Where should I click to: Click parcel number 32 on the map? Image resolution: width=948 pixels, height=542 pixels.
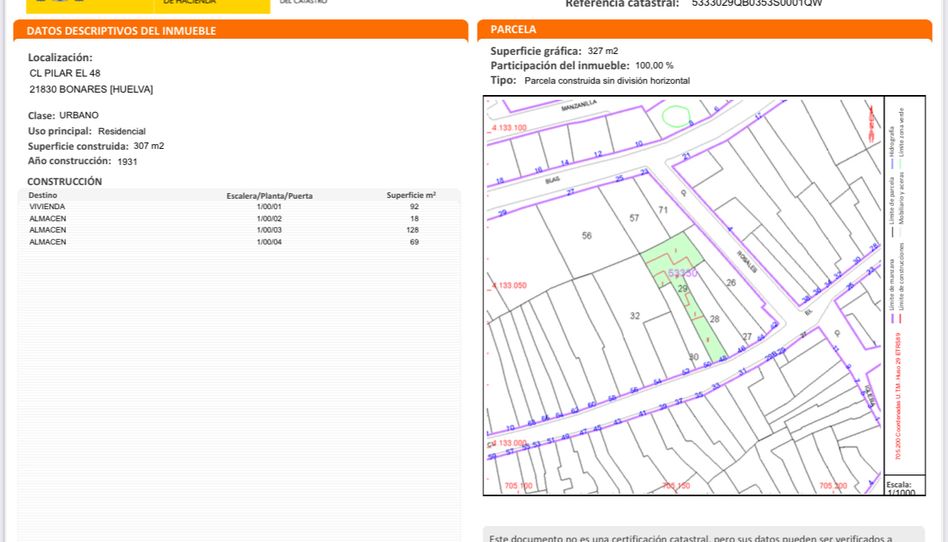click(634, 316)
